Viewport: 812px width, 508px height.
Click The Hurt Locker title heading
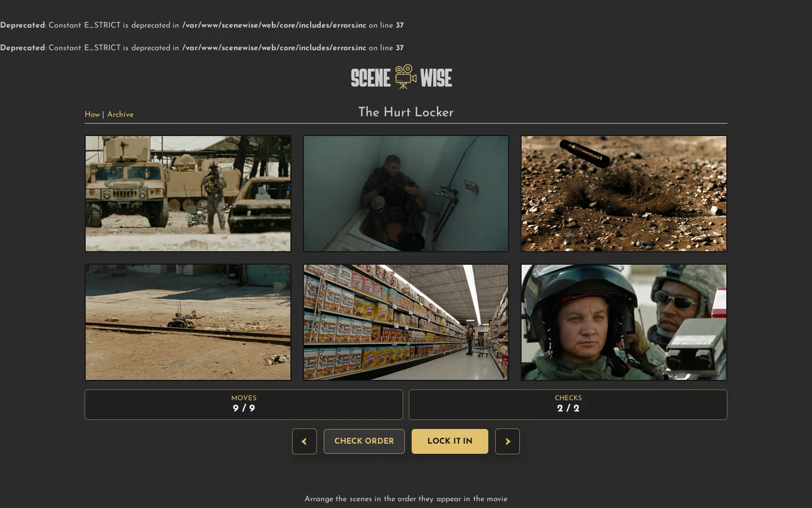coord(406,112)
